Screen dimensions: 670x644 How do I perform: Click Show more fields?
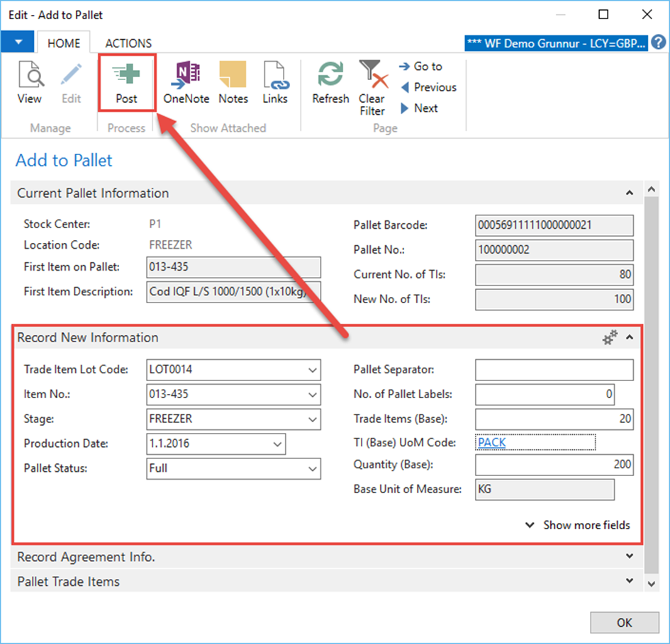tap(579, 525)
